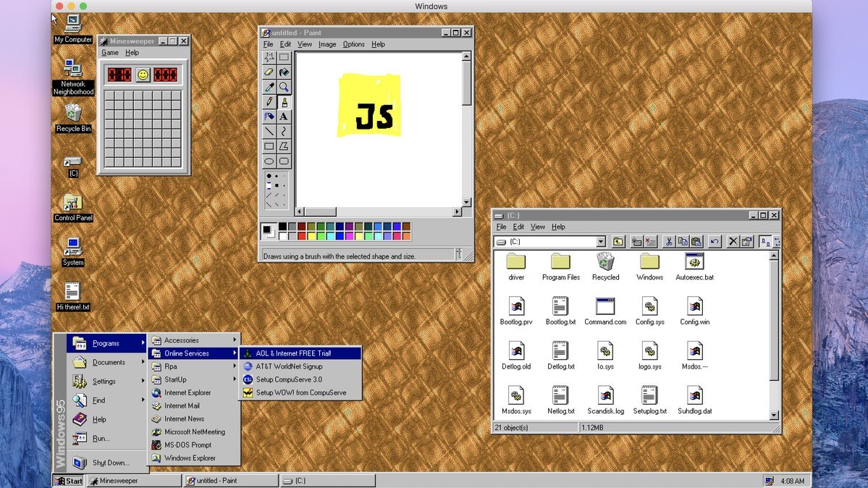Click the Cut scissors icon in C: window
The image size is (868, 488).
pyautogui.click(x=669, y=242)
